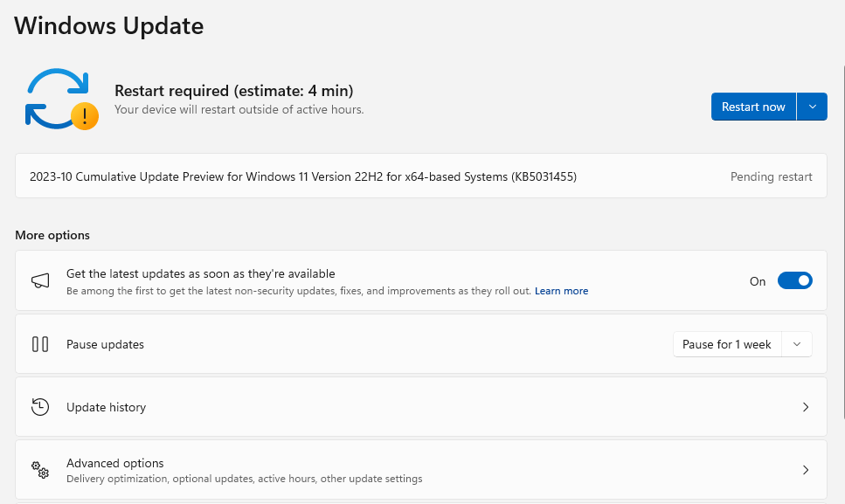Click the pause icon beside Pause updates
This screenshot has height=504, width=845.
coord(40,344)
